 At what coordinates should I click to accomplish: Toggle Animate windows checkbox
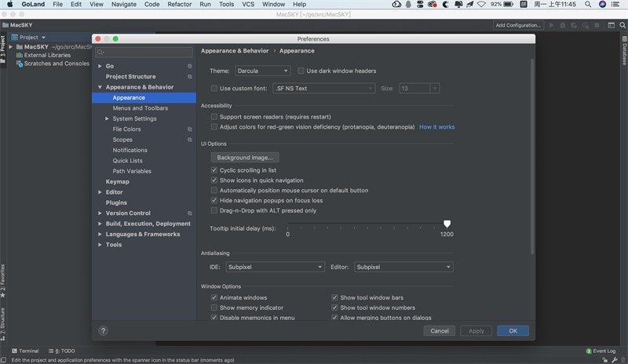(x=214, y=297)
